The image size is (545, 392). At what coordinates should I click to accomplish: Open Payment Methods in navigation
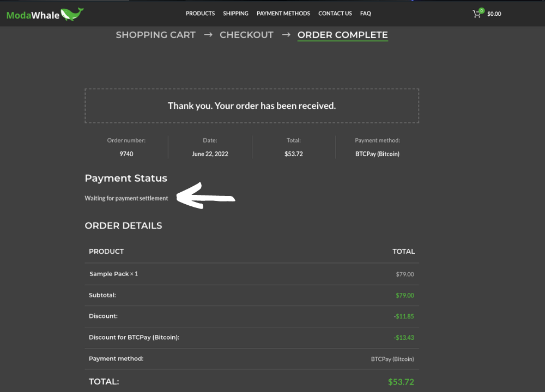(283, 14)
